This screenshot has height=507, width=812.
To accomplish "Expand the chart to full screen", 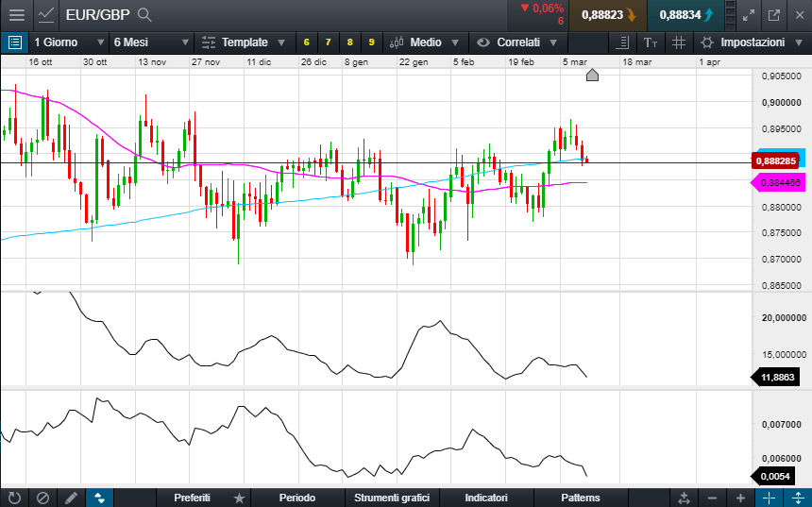I will click(x=749, y=15).
